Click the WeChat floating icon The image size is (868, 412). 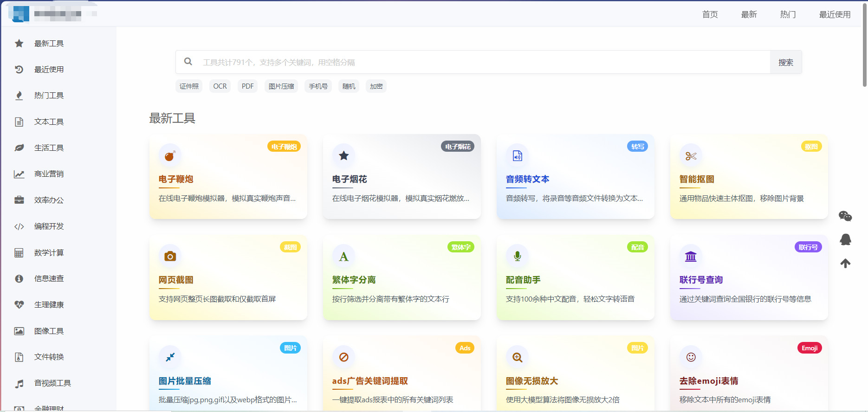(845, 216)
